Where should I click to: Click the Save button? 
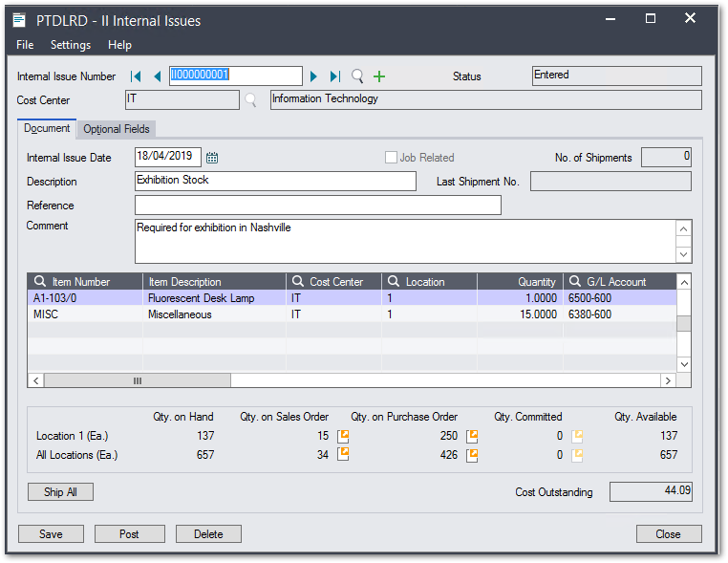51,534
